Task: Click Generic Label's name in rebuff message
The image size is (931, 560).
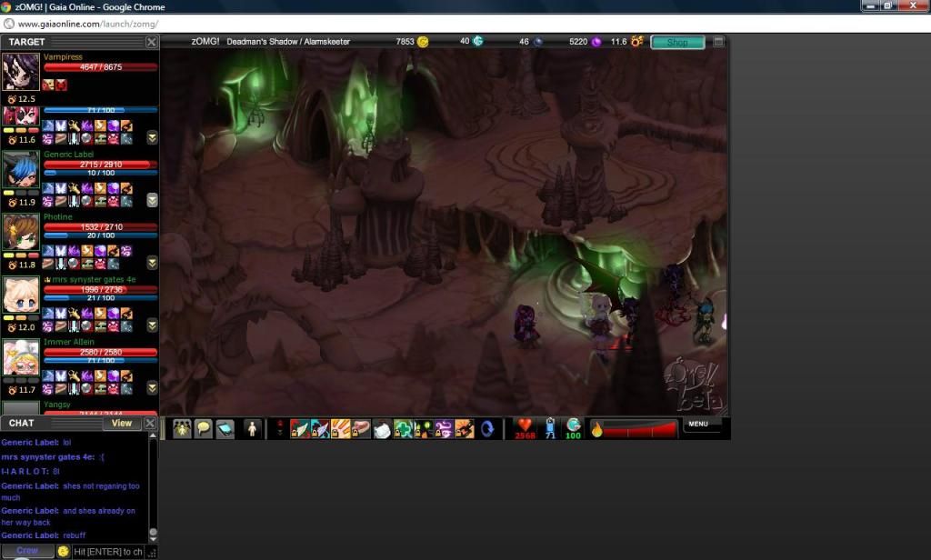Action: click(x=30, y=535)
